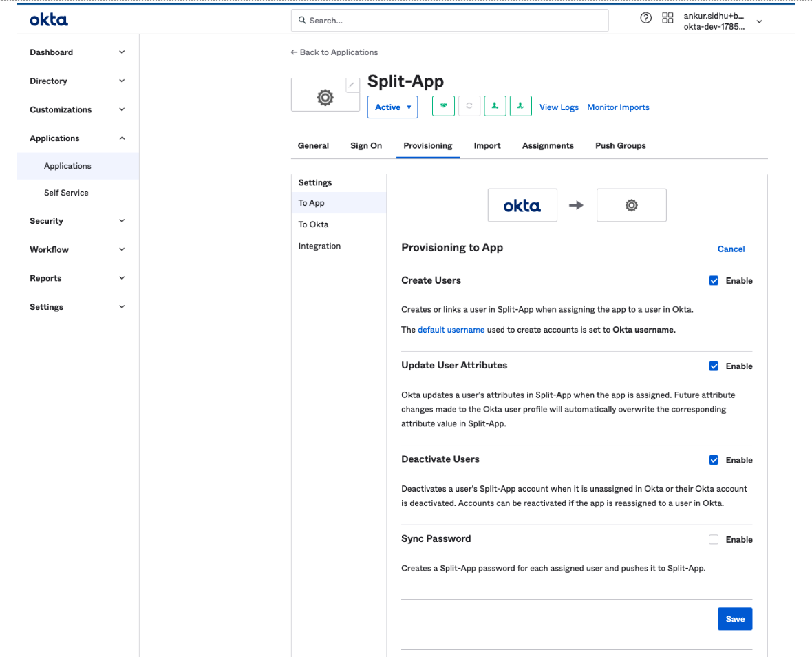Click the rightmost green user icon before View Logs
Viewport: 812px width, 661px height.
click(521, 106)
